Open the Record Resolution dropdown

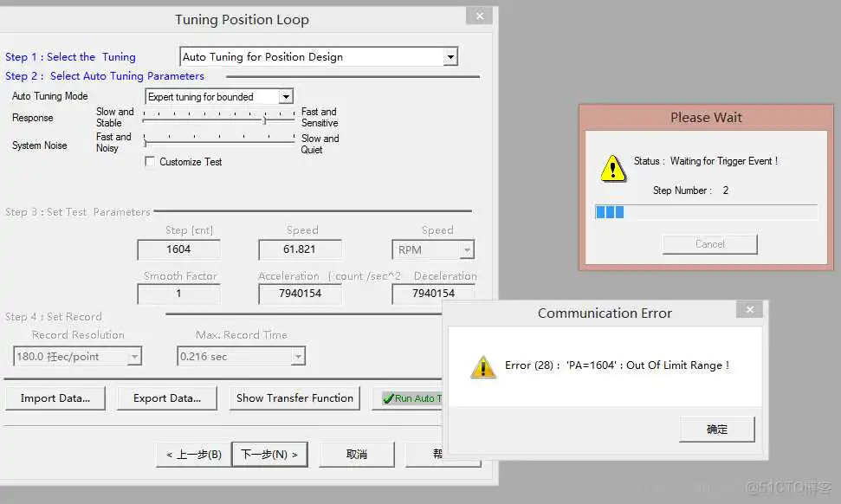134,356
